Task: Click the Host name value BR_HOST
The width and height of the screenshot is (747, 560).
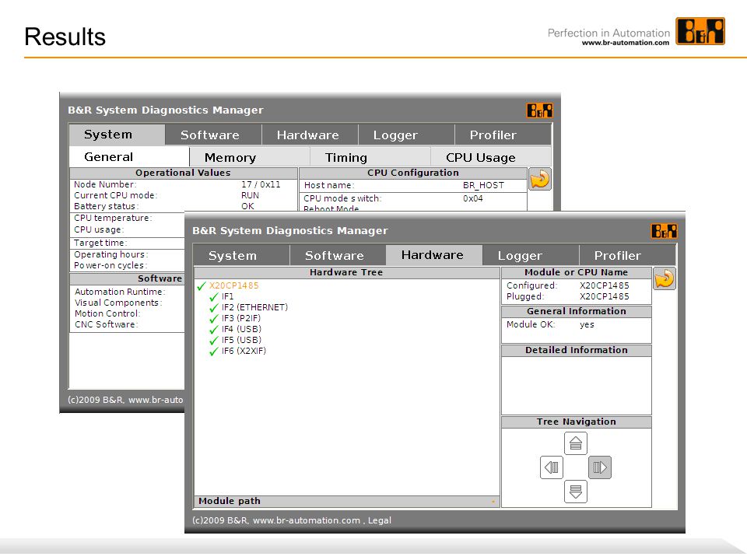Action: coord(483,185)
